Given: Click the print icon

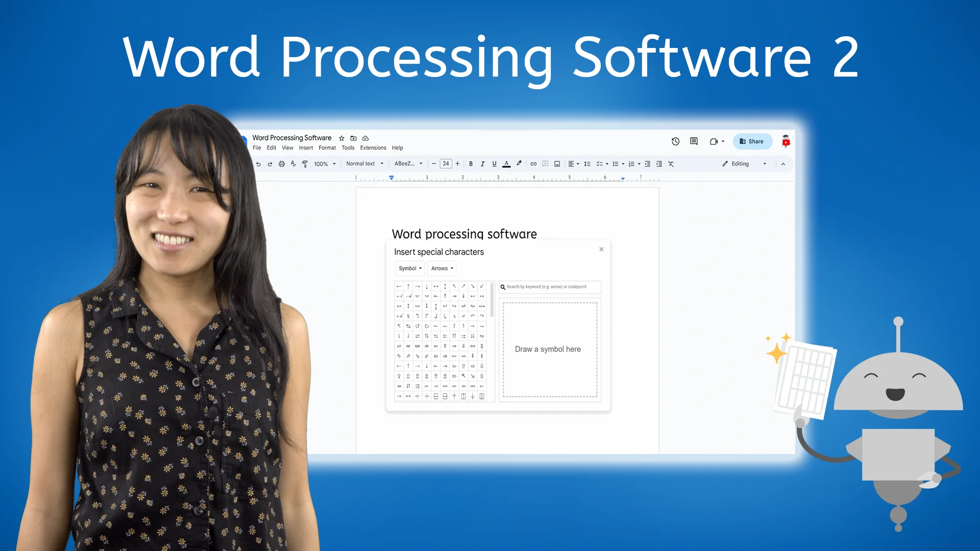Looking at the screenshot, I should coord(282,164).
